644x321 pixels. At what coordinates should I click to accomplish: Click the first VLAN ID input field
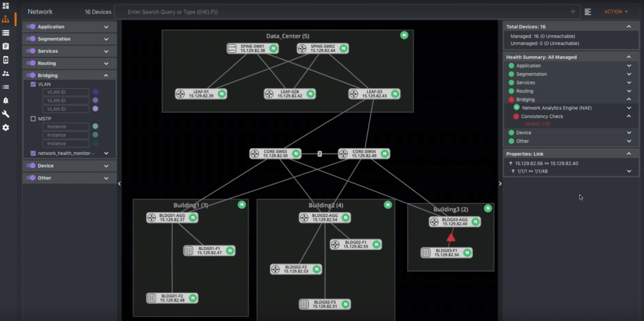(x=65, y=92)
